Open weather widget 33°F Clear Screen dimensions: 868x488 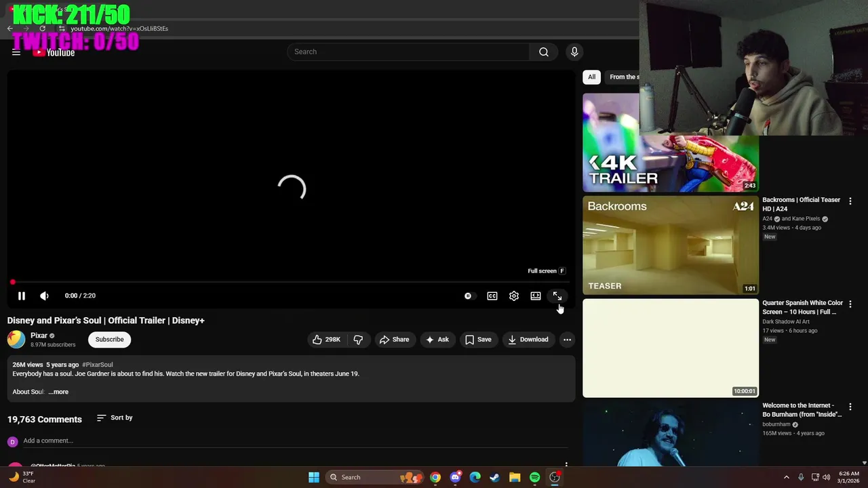(x=22, y=477)
